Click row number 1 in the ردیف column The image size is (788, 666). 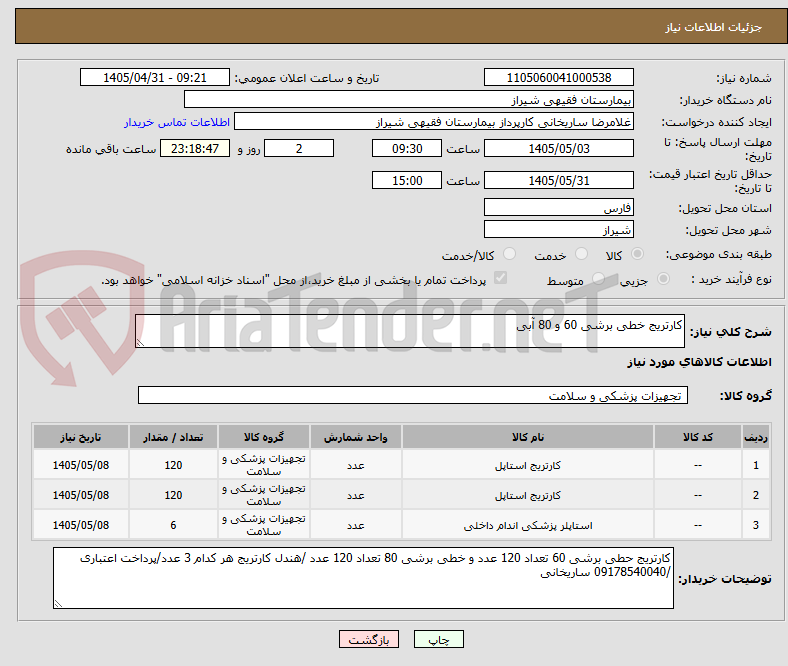pyautogui.click(x=756, y=465)
